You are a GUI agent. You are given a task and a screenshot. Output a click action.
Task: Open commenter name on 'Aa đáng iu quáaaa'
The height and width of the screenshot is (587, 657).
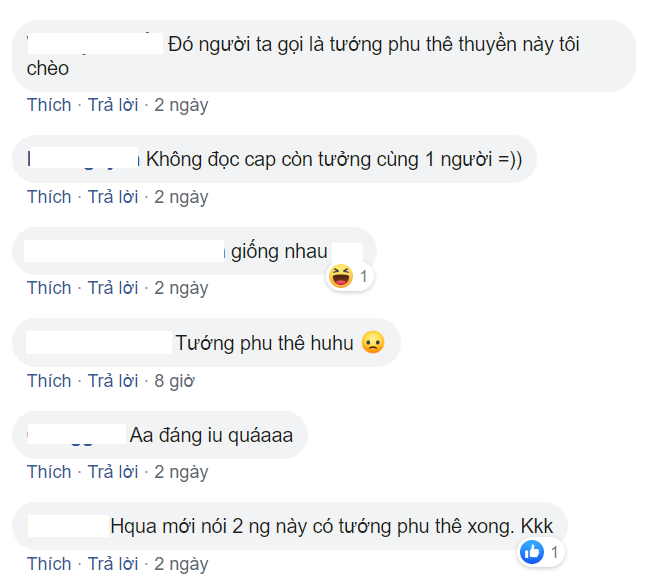click(x=76, y=434)
